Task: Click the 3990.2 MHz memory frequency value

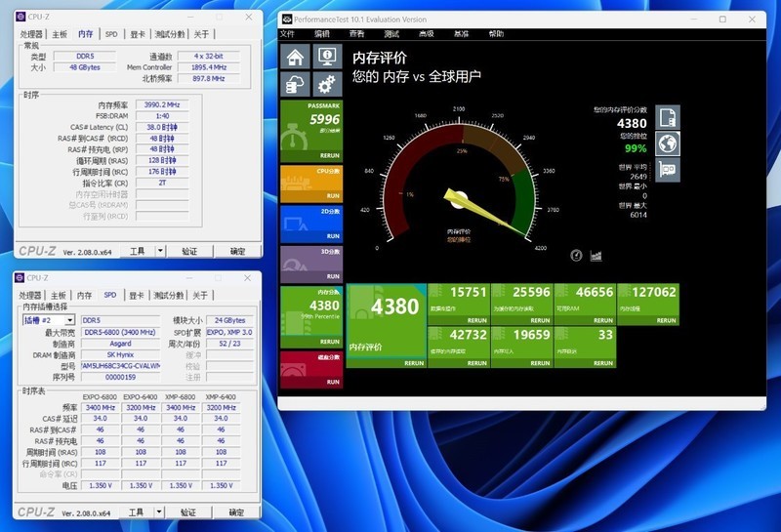Action: click(162, 104)
